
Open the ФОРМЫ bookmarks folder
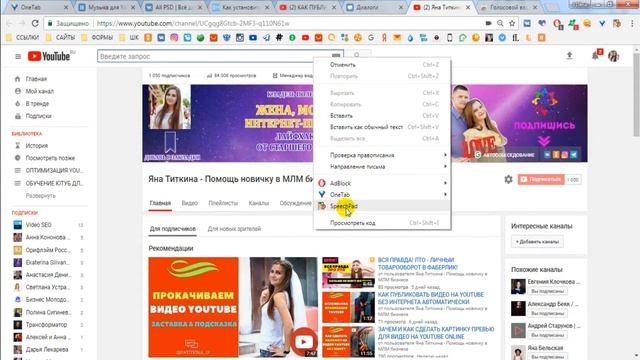click(x=97, y=38)
